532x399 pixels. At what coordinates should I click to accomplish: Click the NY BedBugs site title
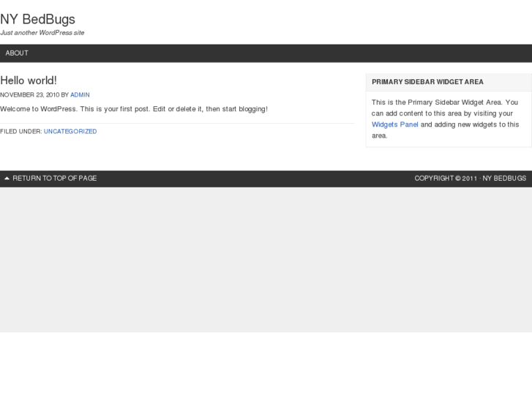[37, 19]
